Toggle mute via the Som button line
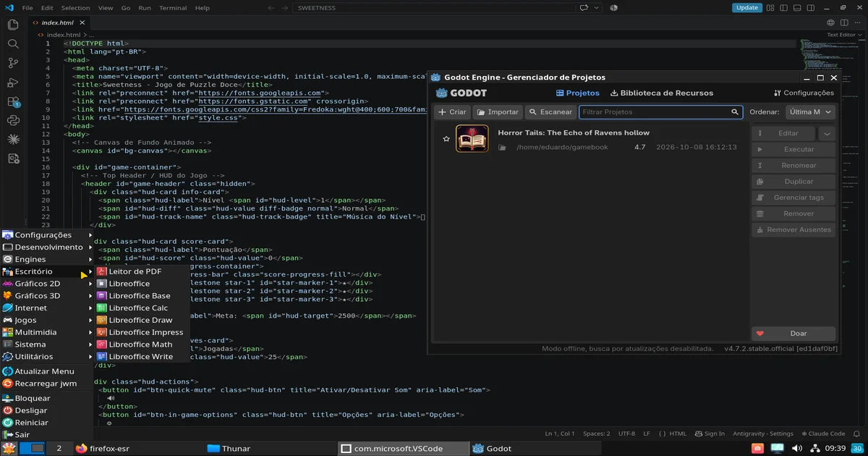The image size is (868, 456). point(294,389)
